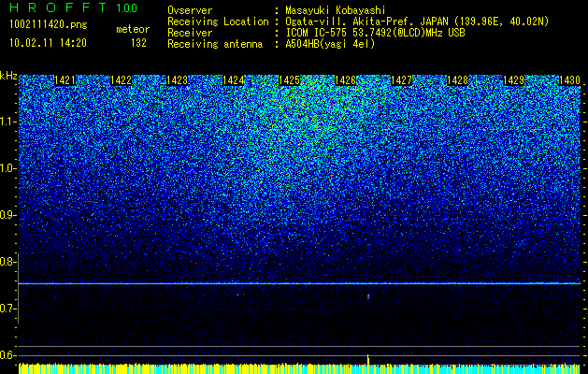Image resolution: width=588 pixels, height=374 pixels.
Task: Click the green horizontal carrier line
Action: tap(299, 283)
